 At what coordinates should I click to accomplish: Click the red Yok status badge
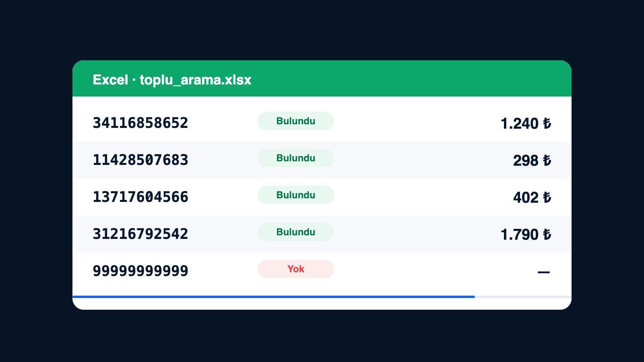[x=296, y=269]
